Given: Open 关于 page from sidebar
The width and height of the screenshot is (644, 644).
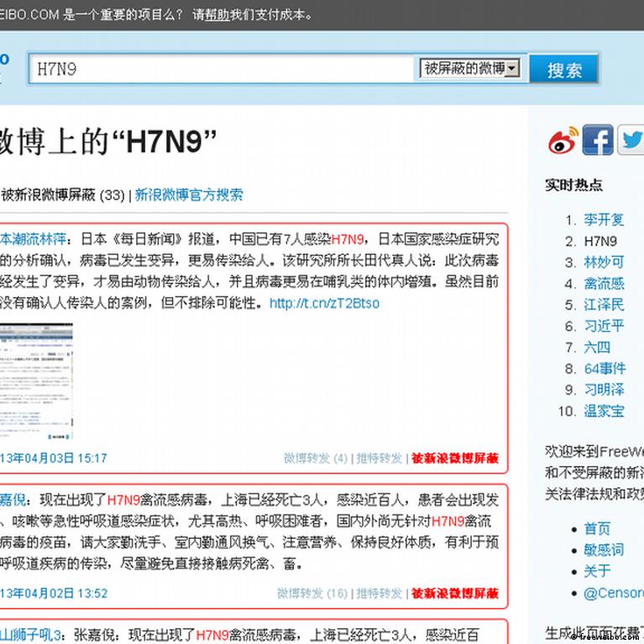Looking at the screenshot, I should click(x=597, y=571).
